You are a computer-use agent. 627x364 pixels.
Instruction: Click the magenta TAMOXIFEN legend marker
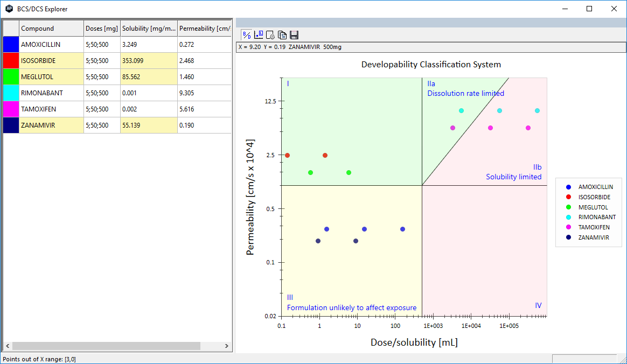569,227
